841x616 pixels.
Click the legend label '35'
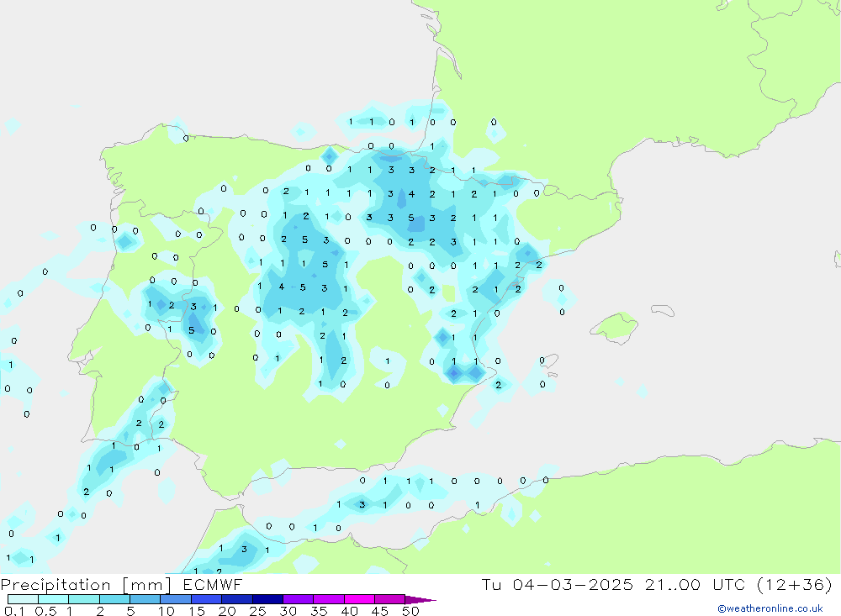click(319, 611)
